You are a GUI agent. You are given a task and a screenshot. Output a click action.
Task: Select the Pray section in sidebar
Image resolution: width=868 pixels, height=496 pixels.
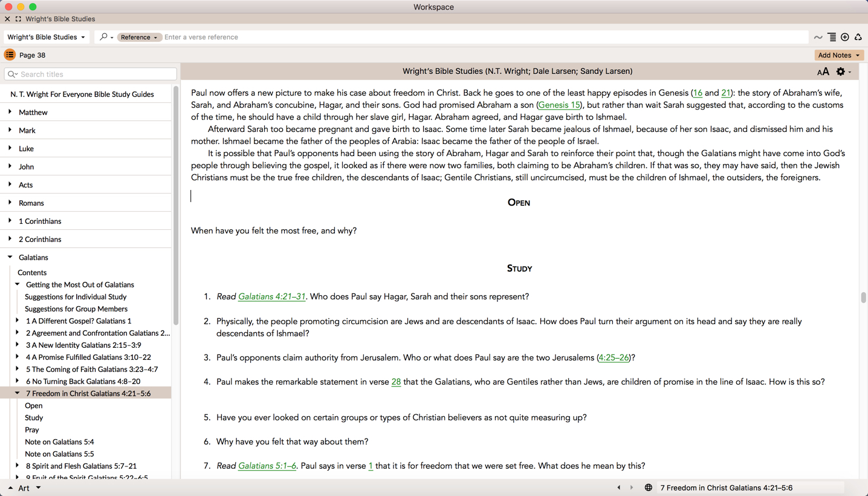[x=32, y=429]
